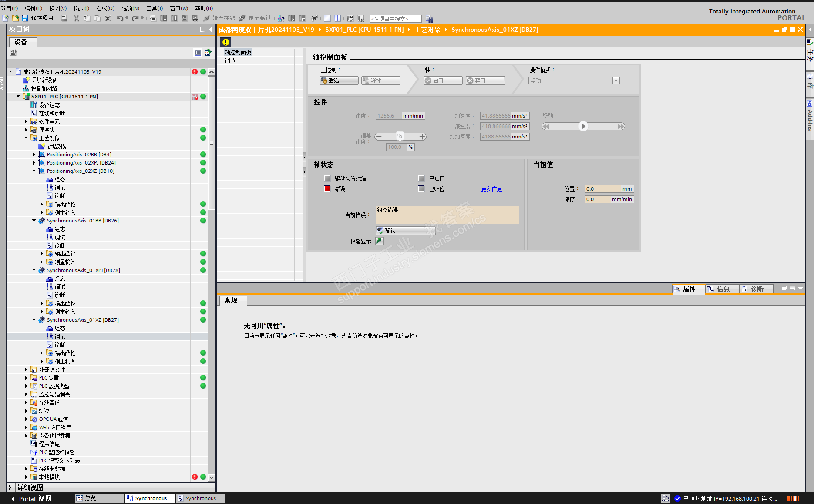
Task: Collapse SynchronousAxis_01BB [DB26] node
Action: pyautogui.click(x=34, y=221)
